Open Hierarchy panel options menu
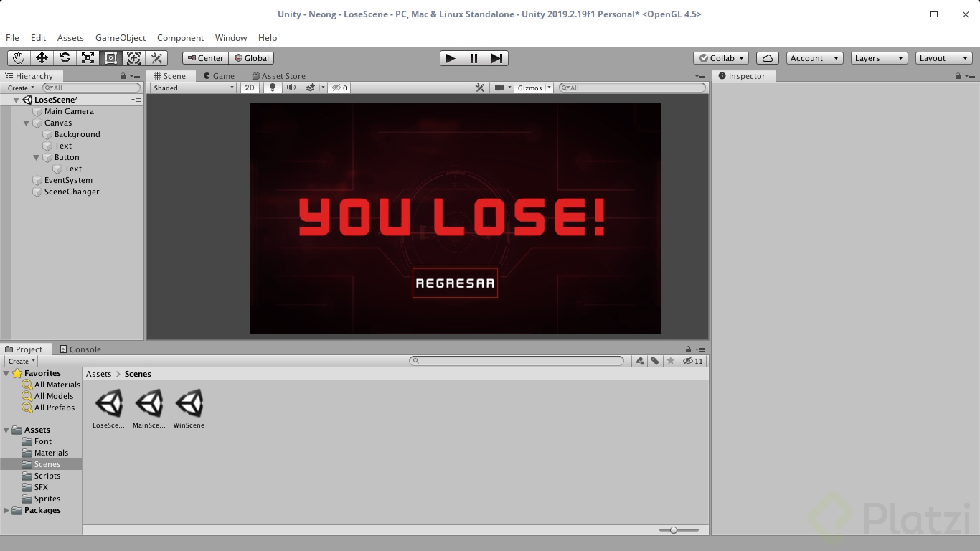This screenshot has height=551, width=980. pos(135,76)
